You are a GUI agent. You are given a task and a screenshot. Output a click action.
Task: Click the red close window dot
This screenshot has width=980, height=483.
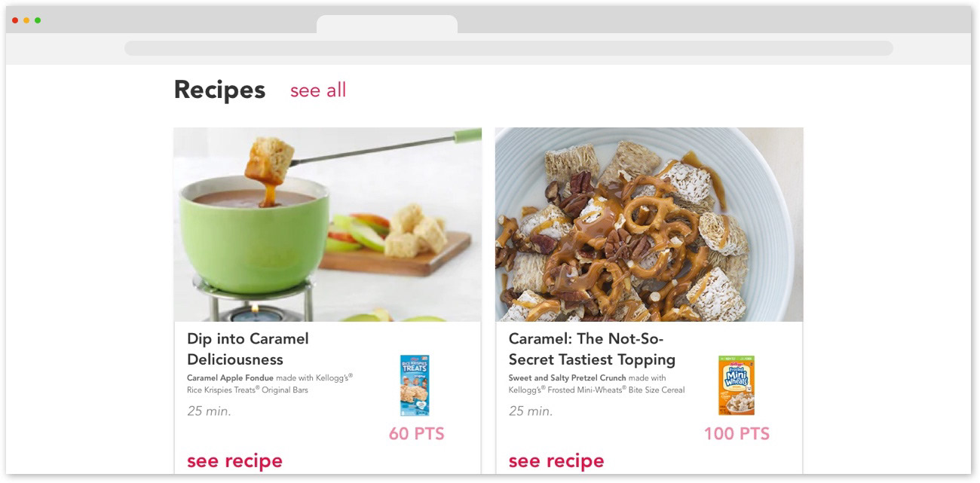click(15, 20)
